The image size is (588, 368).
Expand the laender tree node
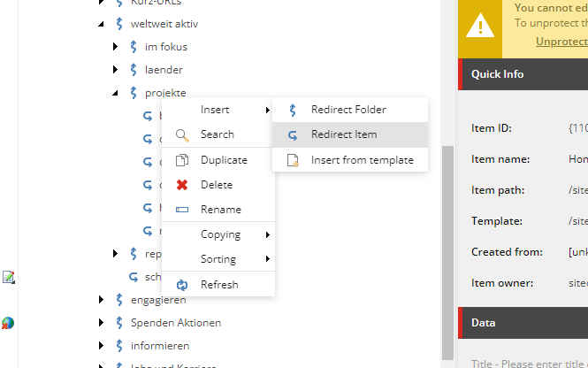[x=116, y=70]
